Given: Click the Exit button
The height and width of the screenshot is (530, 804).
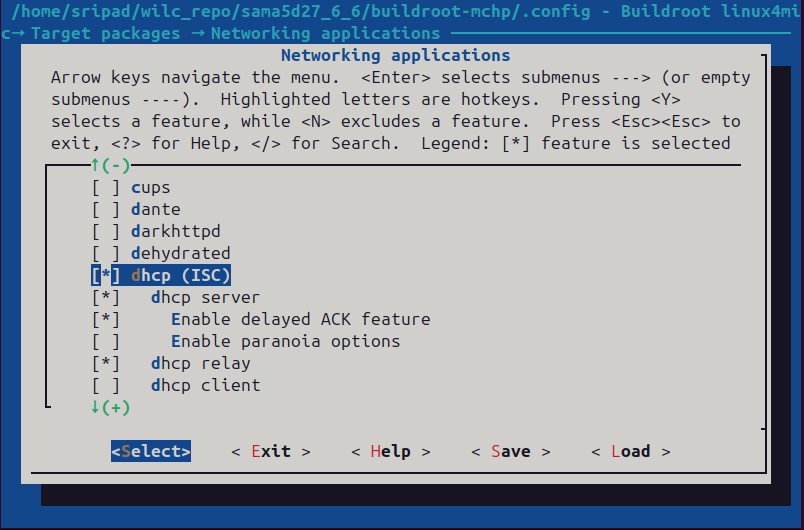Looking at the screenshot, I should pyautogui.click(x=271, y=451).
